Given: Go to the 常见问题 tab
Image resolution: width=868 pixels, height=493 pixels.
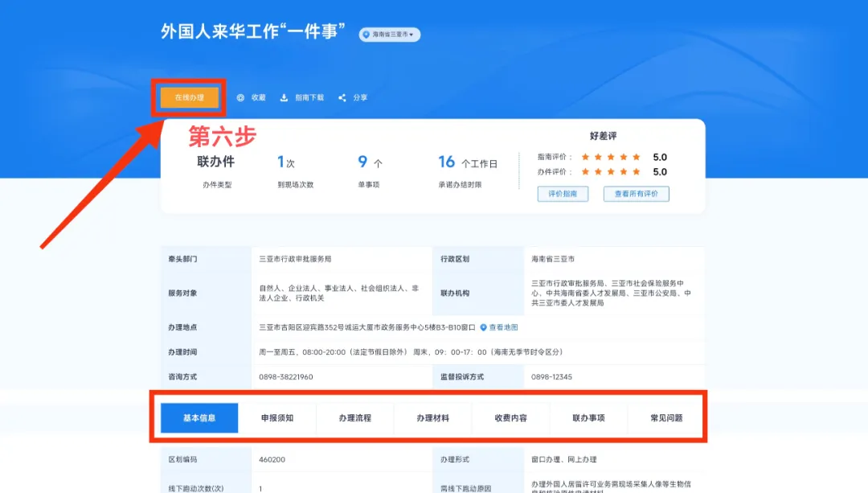Looking at the screenshot, I should 666,418.
